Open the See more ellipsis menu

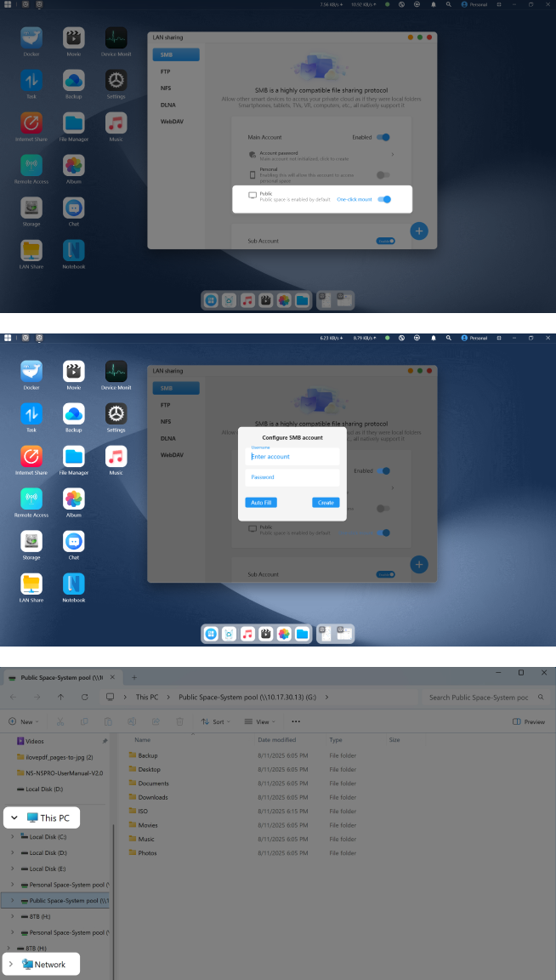point(295,721)
